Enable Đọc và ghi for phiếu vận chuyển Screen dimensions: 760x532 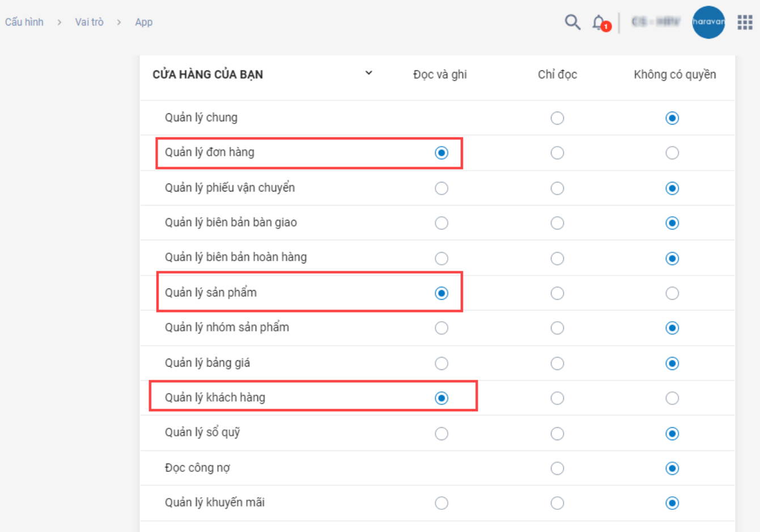pyautogui.click(x=441, y=188)
